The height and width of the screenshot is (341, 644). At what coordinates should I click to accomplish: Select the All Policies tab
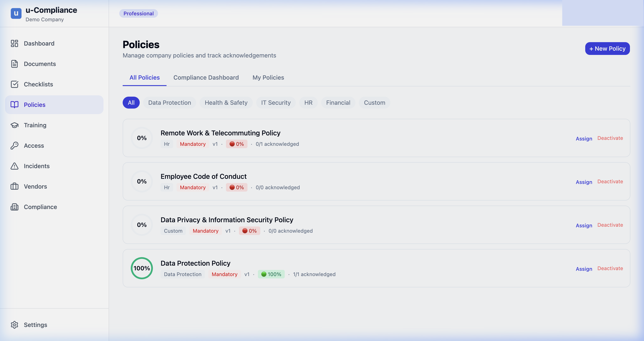(x=145, y=77)
